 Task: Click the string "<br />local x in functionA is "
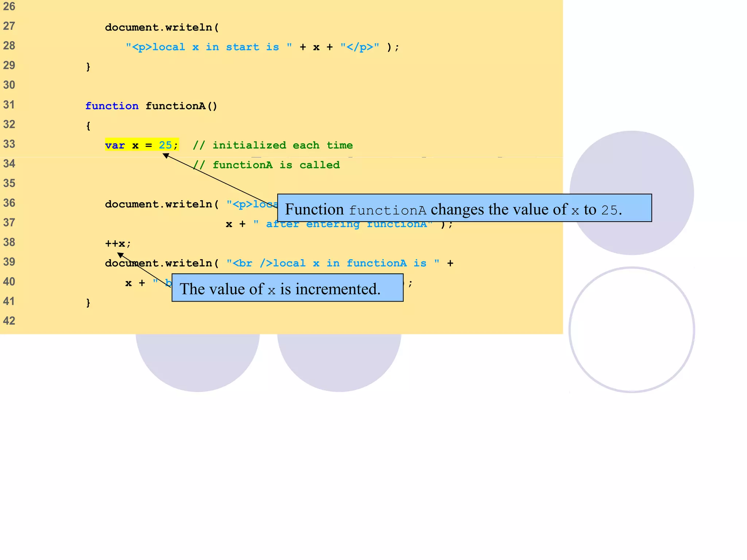coord(333,263)
